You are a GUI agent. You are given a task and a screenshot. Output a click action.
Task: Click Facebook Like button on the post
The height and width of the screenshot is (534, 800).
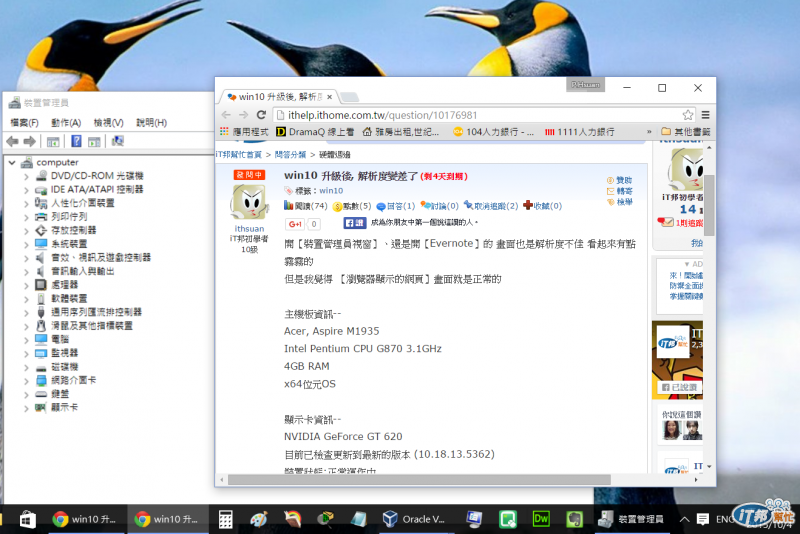(355, 223)
